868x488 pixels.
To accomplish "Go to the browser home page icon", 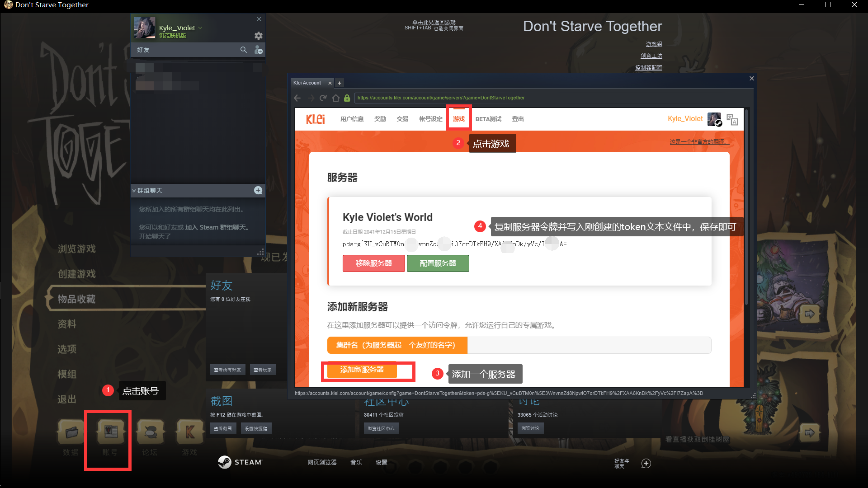I will [335, 98].
